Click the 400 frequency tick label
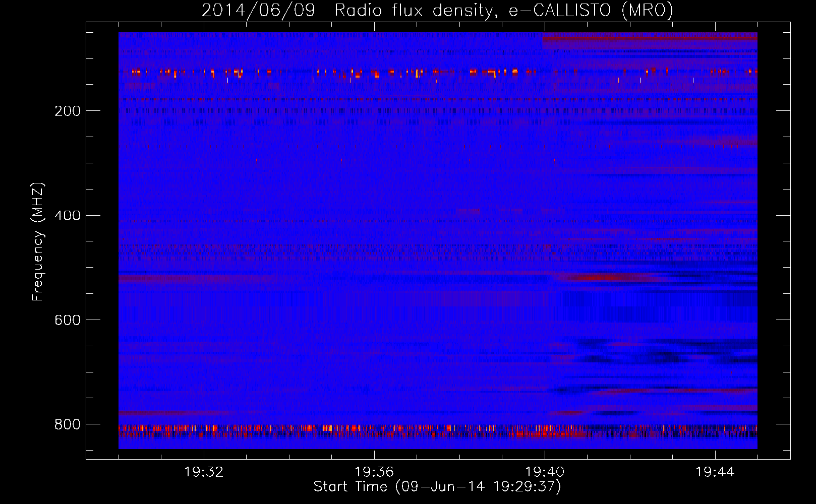 (x=68, y=216)
